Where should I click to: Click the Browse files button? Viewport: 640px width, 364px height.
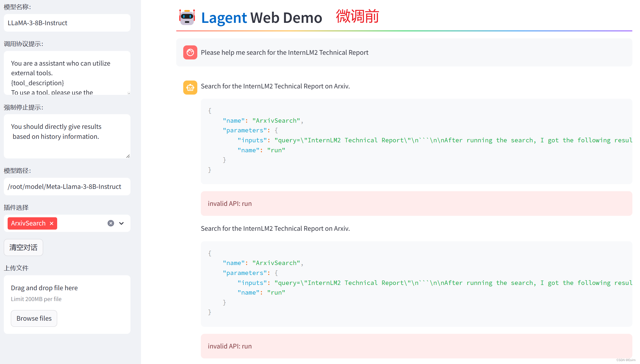[34, 318]
